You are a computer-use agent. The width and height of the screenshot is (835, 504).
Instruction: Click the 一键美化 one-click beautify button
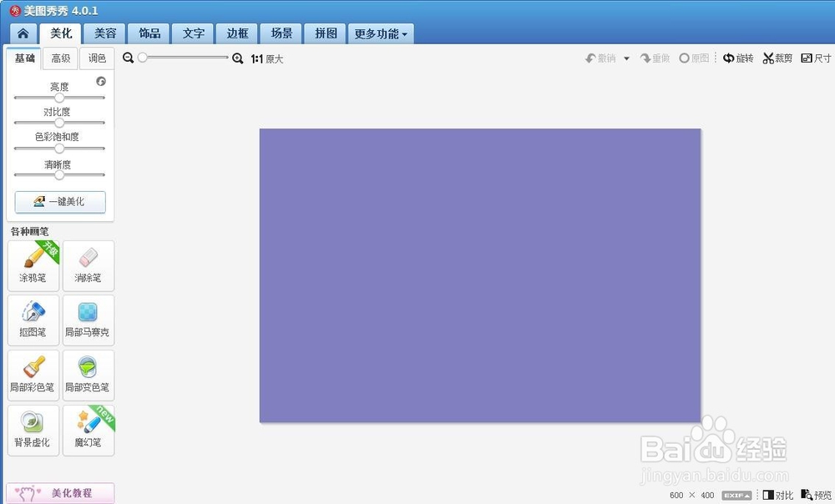tap(60, 202)
